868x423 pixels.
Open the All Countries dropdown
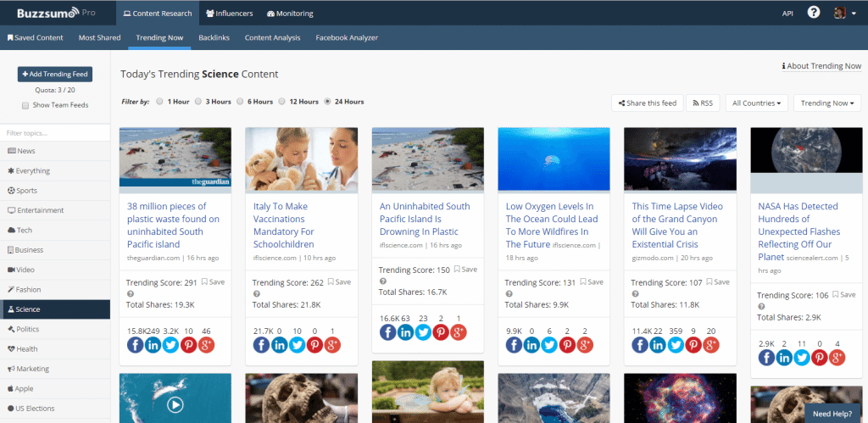[756, 103]
